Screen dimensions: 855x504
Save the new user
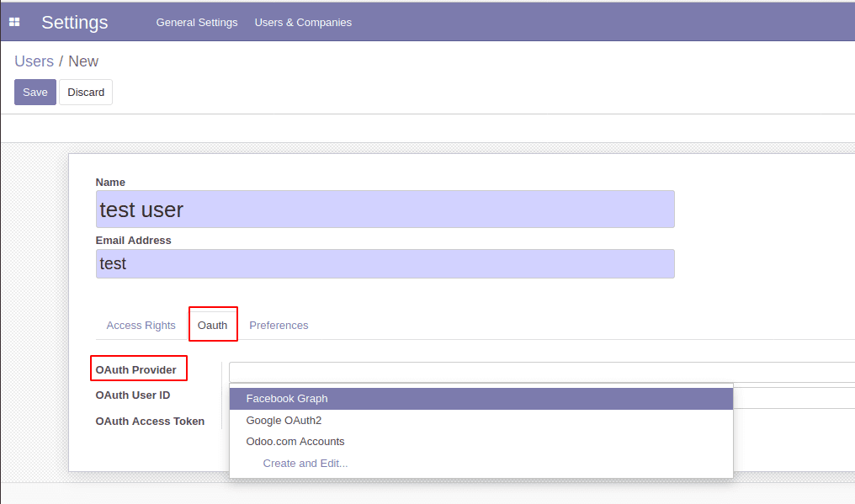tap(35, 93)
